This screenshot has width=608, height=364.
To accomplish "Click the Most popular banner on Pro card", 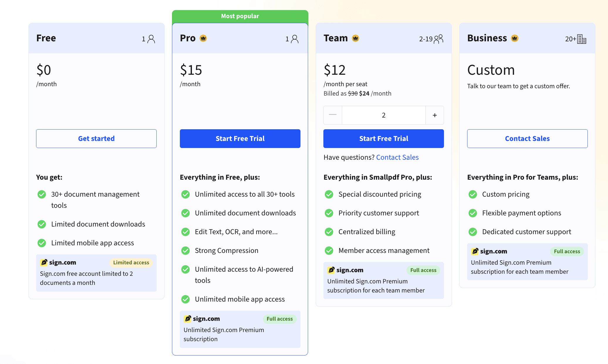I will [x=240, y=16].
